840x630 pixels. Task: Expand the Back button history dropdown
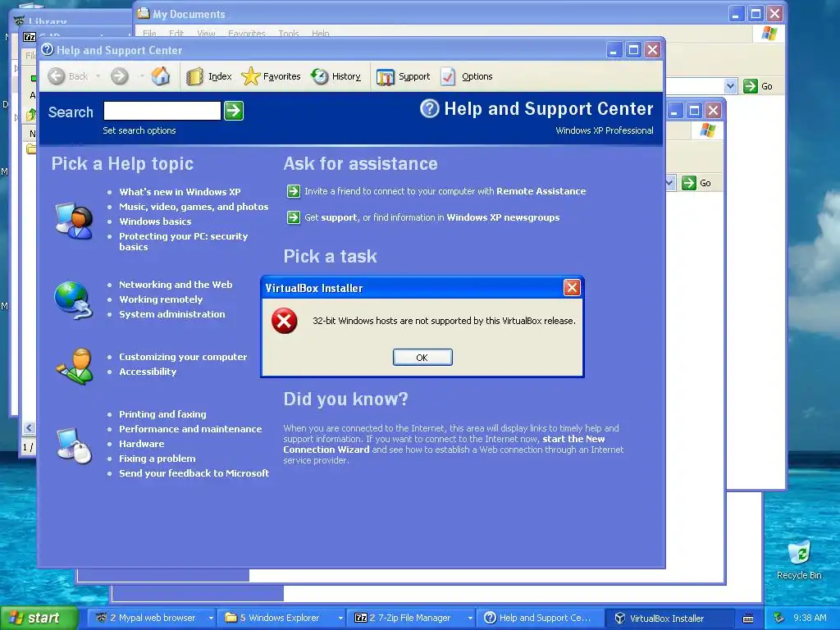[98, 76]
